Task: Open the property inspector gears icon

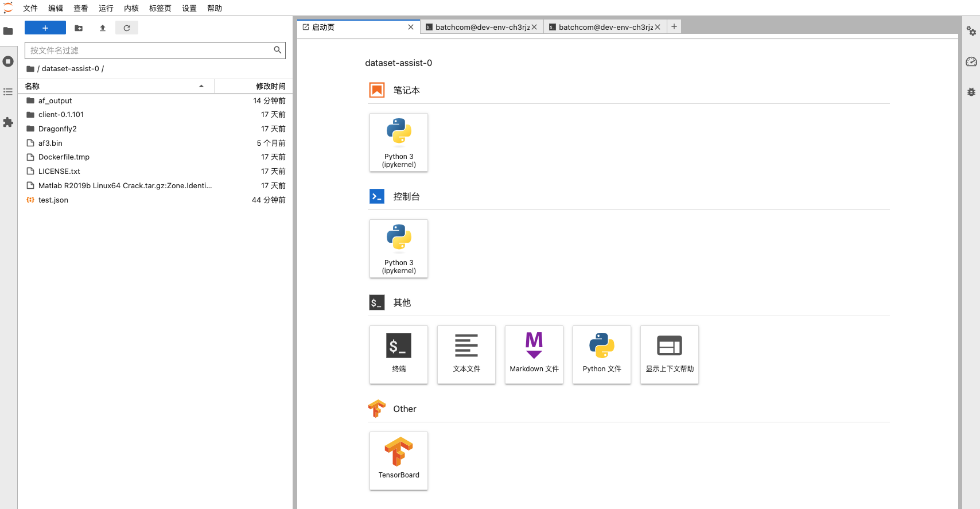Action: 971,31
